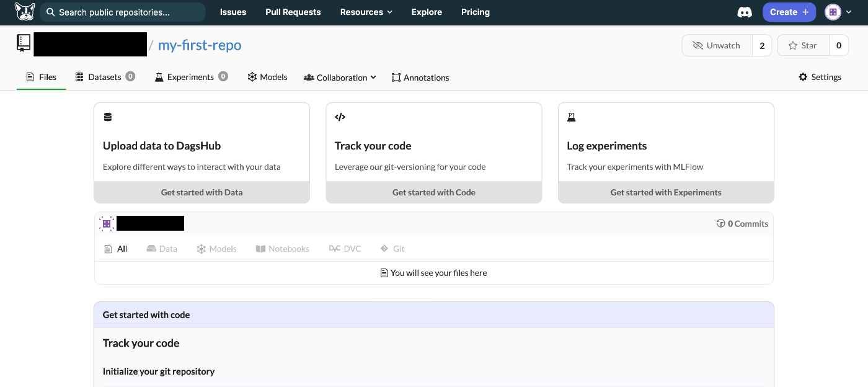Screen dimensions: 868x387
Task: Expand the Collaboration dropdown
Action: [340, 78]
